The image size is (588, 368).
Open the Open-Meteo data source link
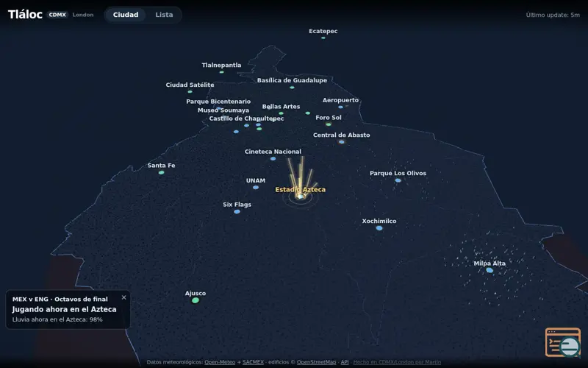[220, 362]
